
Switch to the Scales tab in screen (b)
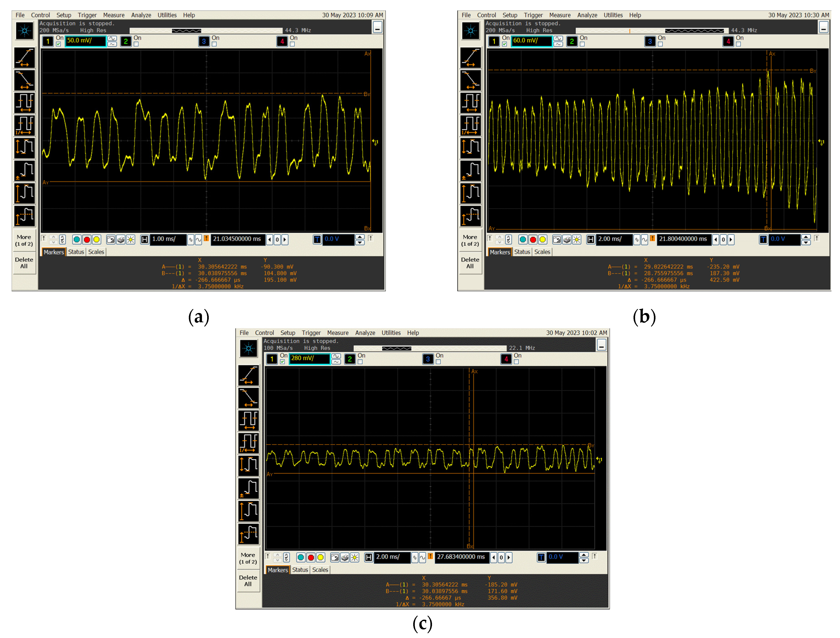[x=542, y=252]
